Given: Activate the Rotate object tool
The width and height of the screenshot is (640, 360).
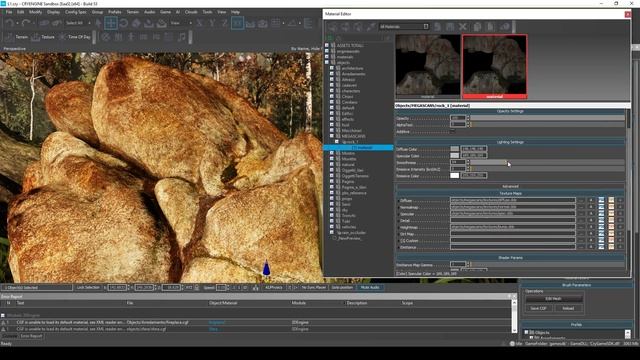Looking at the screenshot, I should click(123, 23).
